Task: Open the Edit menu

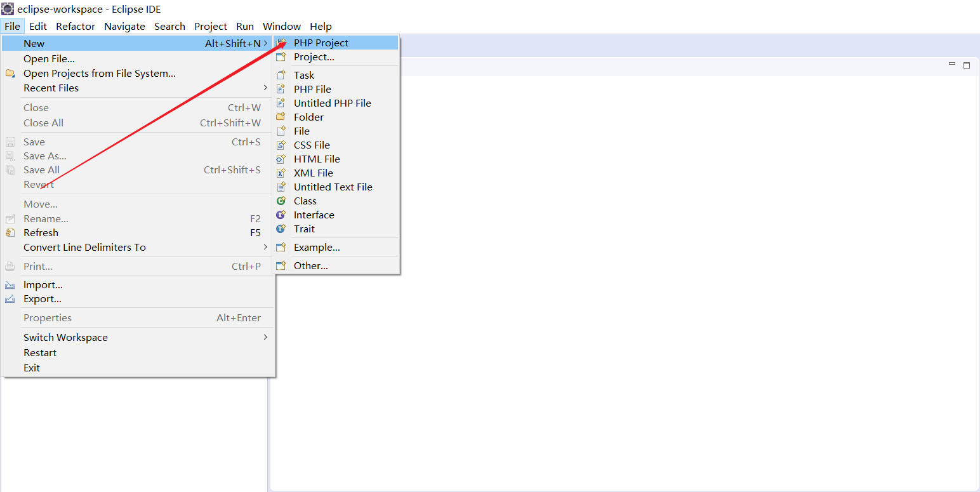Action: pyautogui.click(x=38, y=26)
